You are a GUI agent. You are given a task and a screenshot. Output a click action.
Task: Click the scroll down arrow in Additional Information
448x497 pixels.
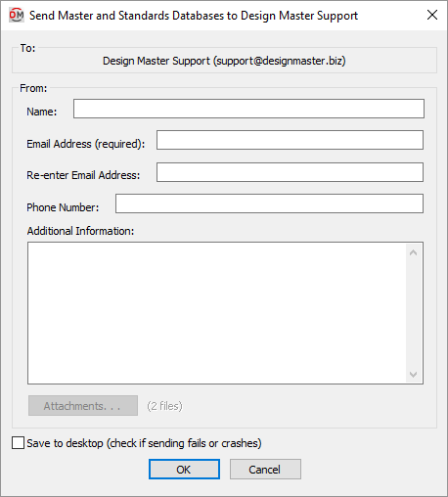pos(414,375)
